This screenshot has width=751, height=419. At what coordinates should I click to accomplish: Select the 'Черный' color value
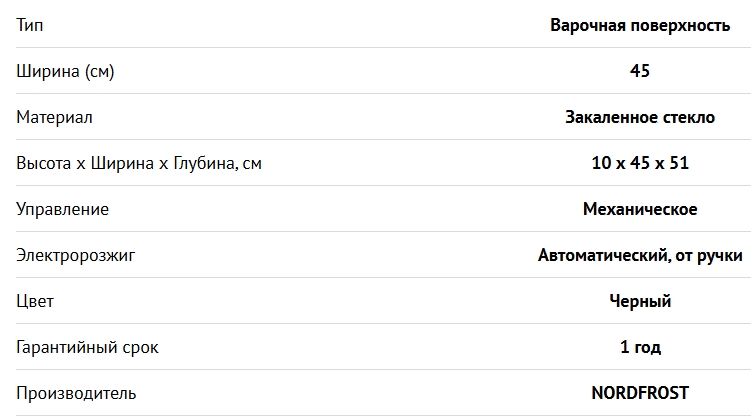coord(640,301)
